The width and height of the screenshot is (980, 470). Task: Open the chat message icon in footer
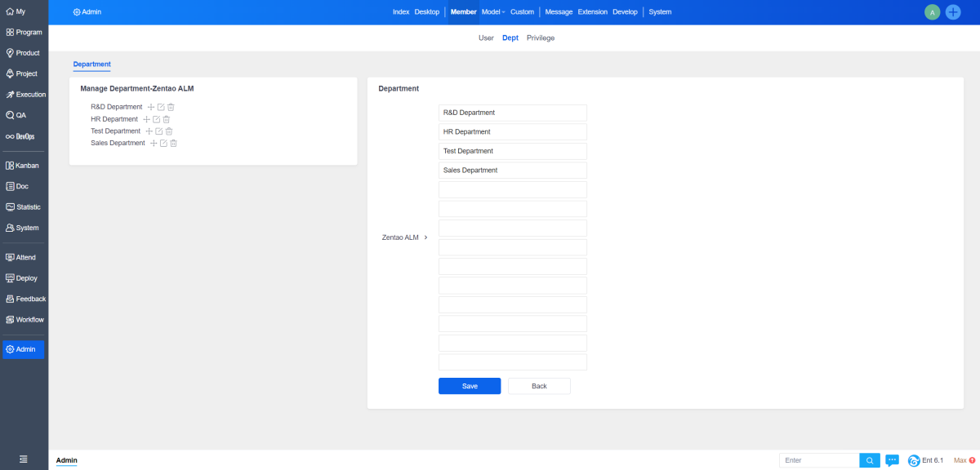(x=893, y=460)
